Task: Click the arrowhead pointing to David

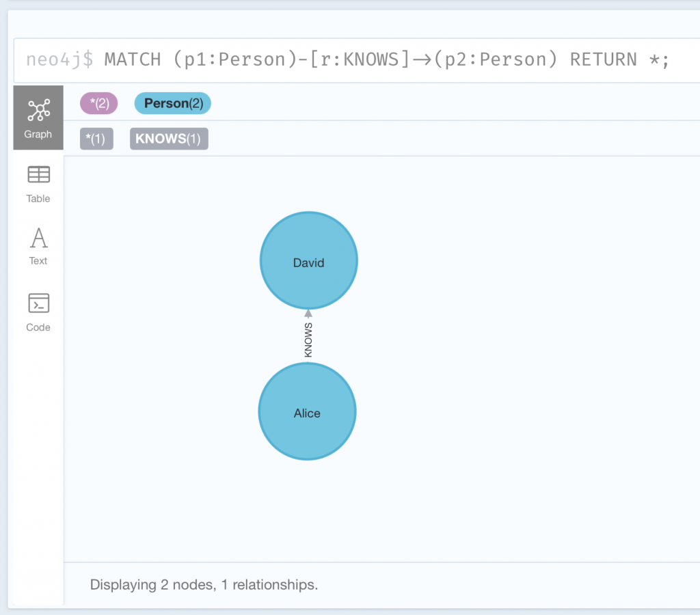Action: click(x=308, y=314)
